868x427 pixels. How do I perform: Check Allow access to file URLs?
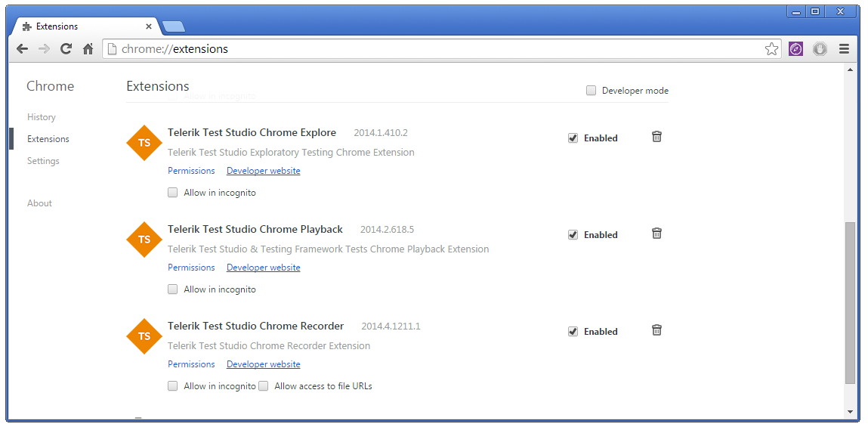[264, 386]
